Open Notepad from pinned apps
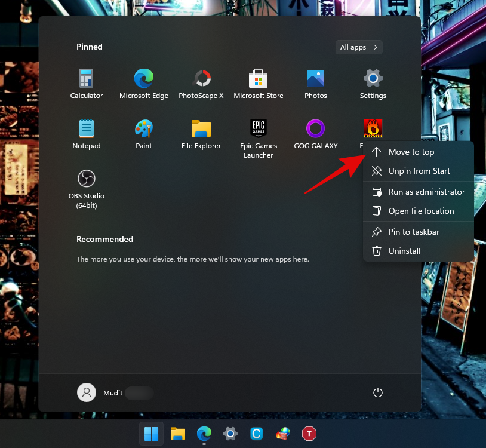The width and height of the screenshot is (486, 448). 87,134
